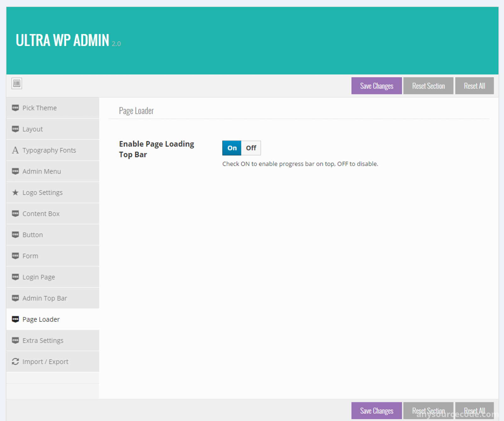Click the Enable Page Loading Top Bar label
The image size is (504, 421).
click(157, 149)
